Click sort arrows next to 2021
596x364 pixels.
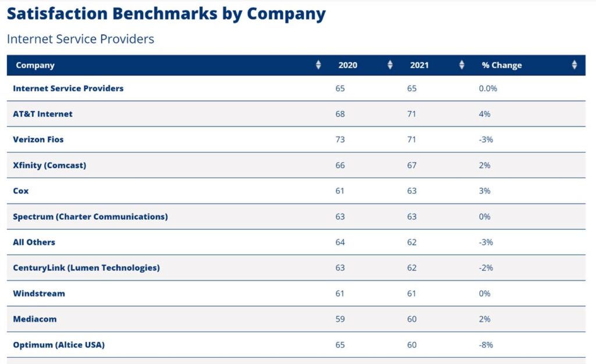pos(462,65)
